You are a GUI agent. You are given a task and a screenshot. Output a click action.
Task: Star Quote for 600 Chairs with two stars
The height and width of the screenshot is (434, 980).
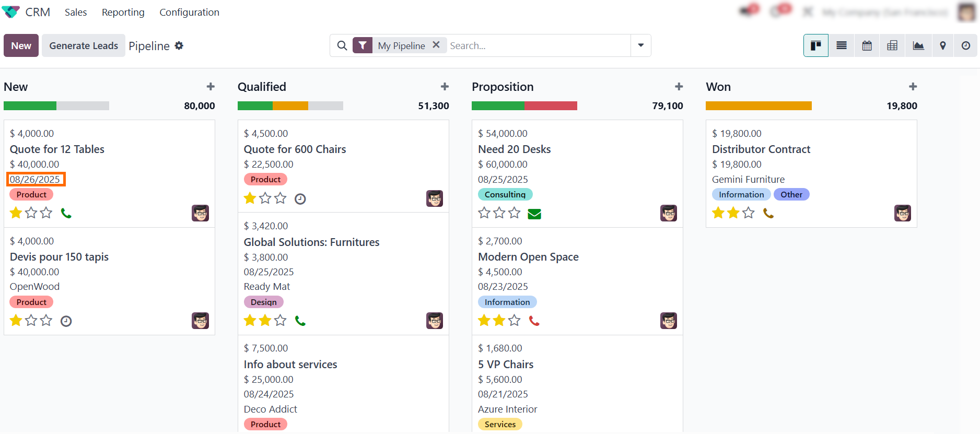point(265,198)
